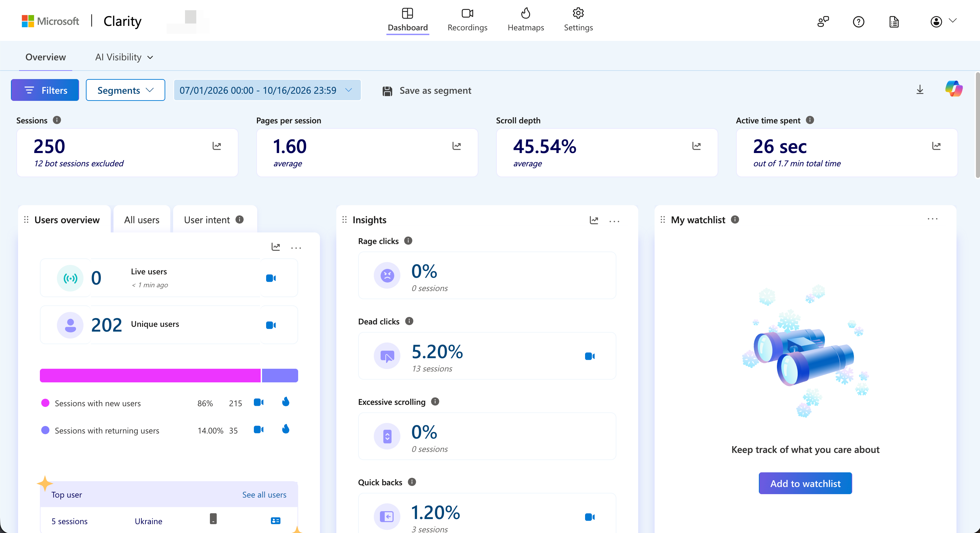Image resolution: width=980 pixels, height=533 pixels.
Task: Open the Insights trend chart icon
Action: 594,220
